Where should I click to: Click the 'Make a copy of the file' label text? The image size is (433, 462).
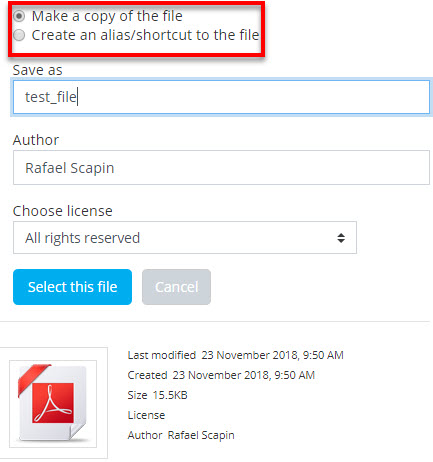pos(107,16)
